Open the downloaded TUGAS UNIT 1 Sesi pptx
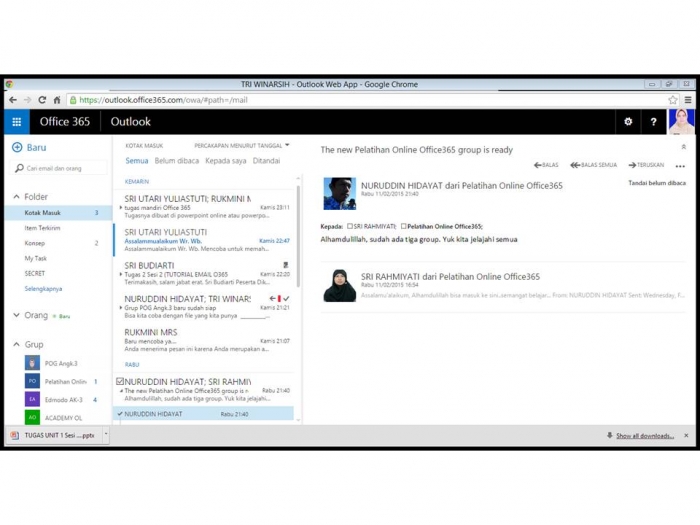The height and width of the screenshot is (525, 700). 54,435
